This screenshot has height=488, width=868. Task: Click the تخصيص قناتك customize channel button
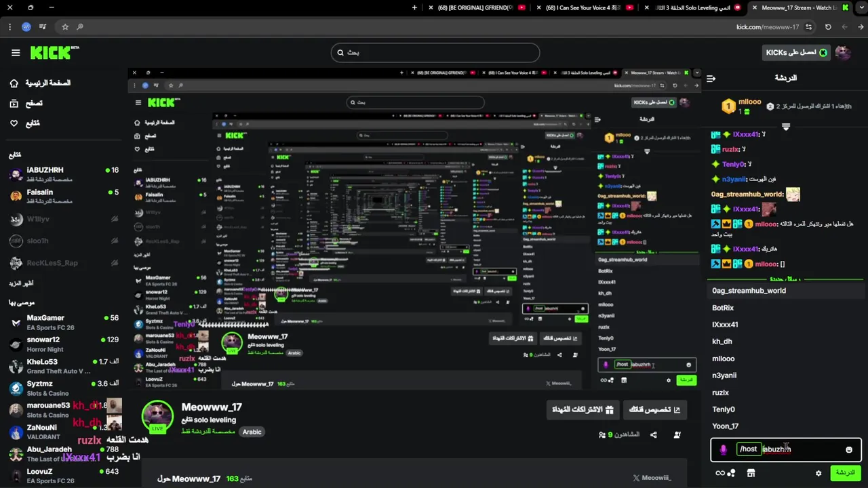click(x=655, y=409)
